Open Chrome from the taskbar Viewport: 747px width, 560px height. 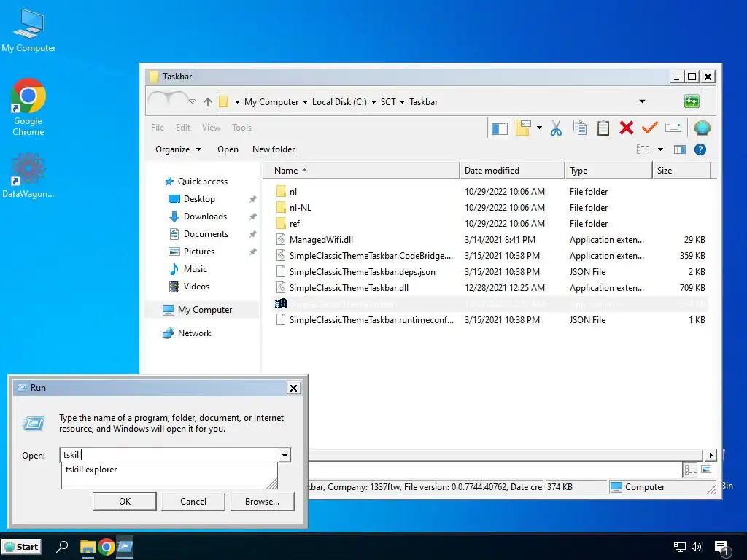coord(107,547)
